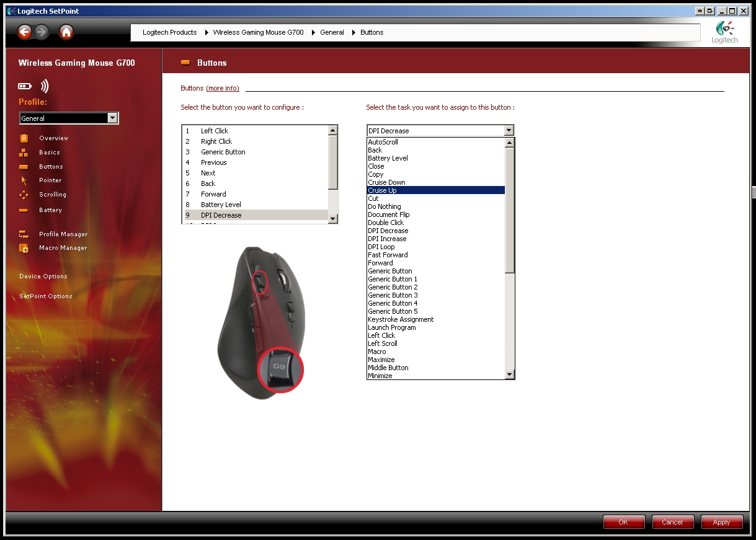Click button list scroll down arrow

(333, 219)
